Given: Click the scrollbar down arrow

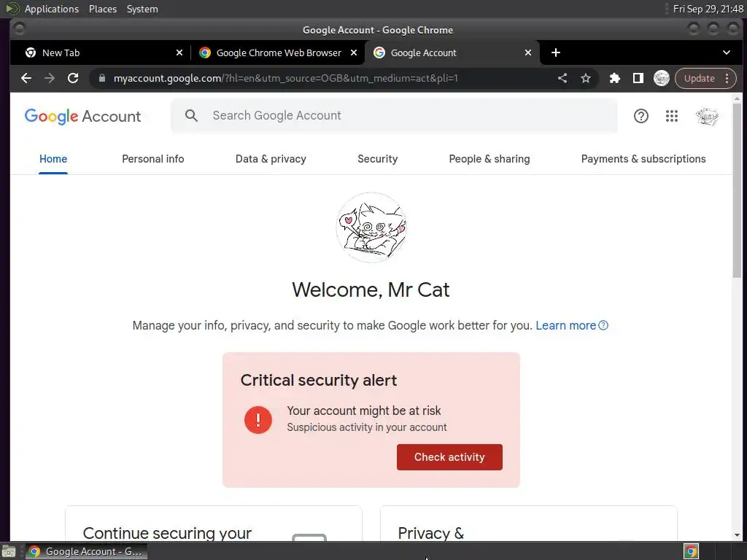Looking at the screenshot, I should [737, 535].
